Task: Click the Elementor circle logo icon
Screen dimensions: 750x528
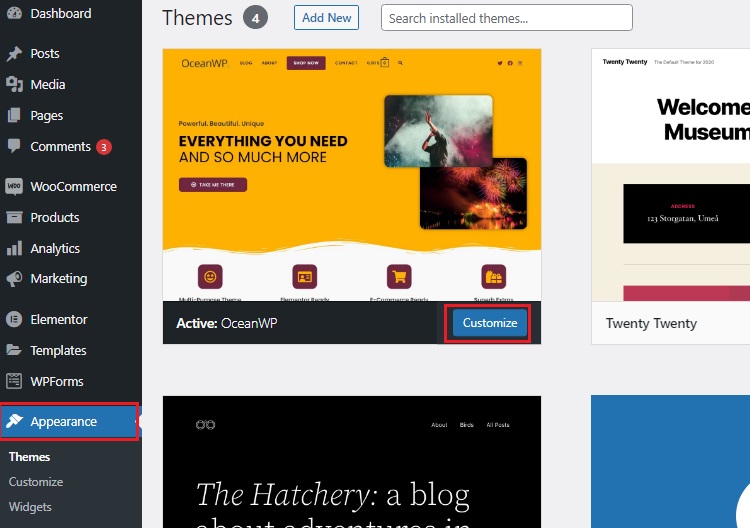Action: point(14,319)
